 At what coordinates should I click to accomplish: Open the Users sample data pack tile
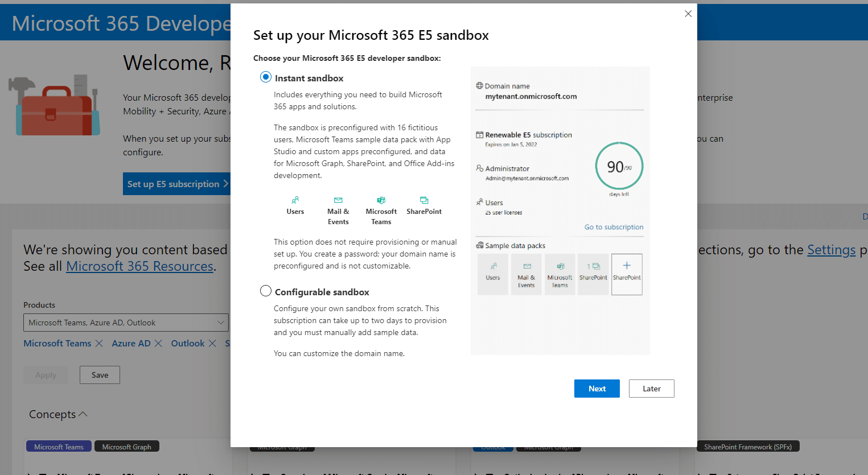pos(493,275)
